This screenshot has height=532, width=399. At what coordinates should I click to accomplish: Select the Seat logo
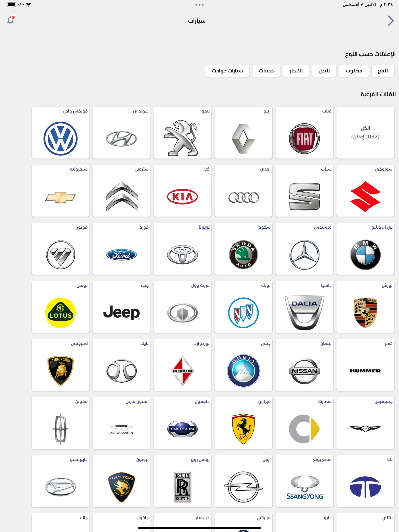(x=305, y=197)
